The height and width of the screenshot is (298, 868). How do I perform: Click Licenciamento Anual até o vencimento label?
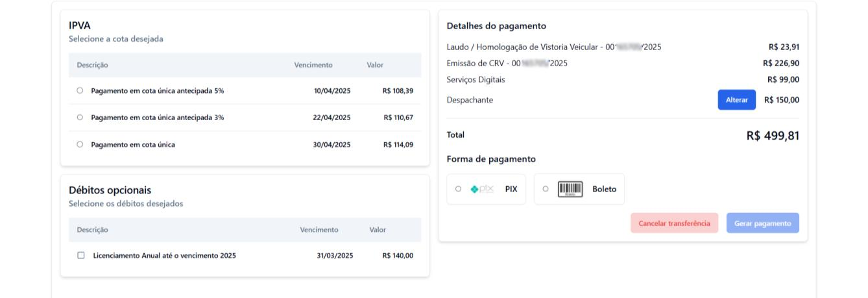(164, 256)
